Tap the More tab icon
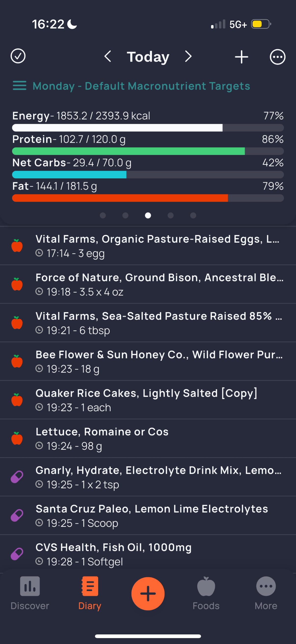 pyautogui.click(x=266, y=587)
